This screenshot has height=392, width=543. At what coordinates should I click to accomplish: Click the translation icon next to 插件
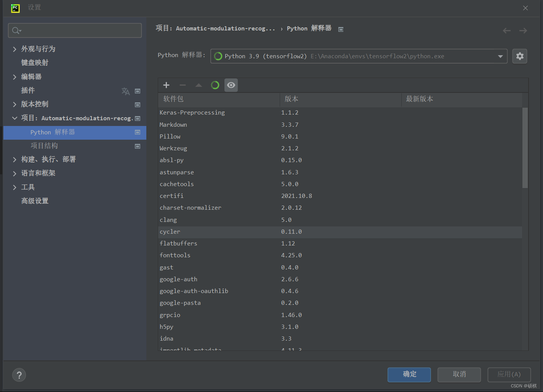[x=126, y=91]
